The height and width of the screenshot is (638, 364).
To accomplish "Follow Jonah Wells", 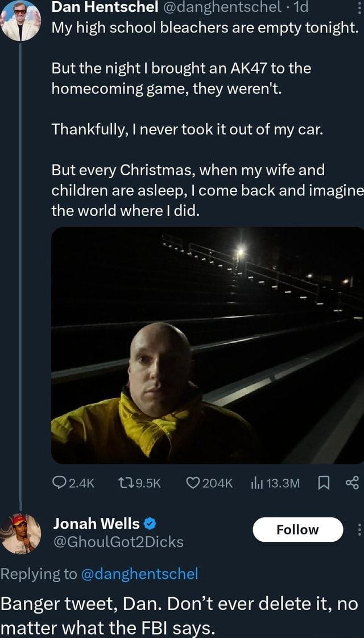I will [x=297, y=530].
